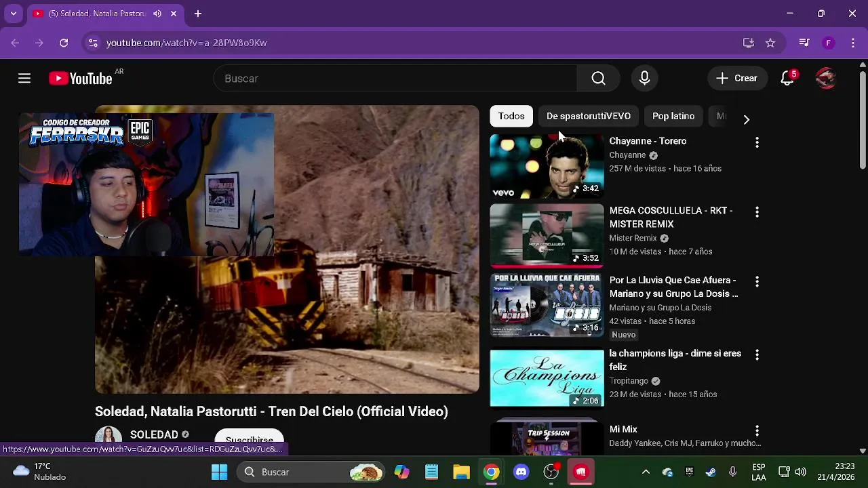Image resolution: width=868 pixels, height=488 pixels.
Task: Open Chrome three-dot menu
Action: click(852, 43)
